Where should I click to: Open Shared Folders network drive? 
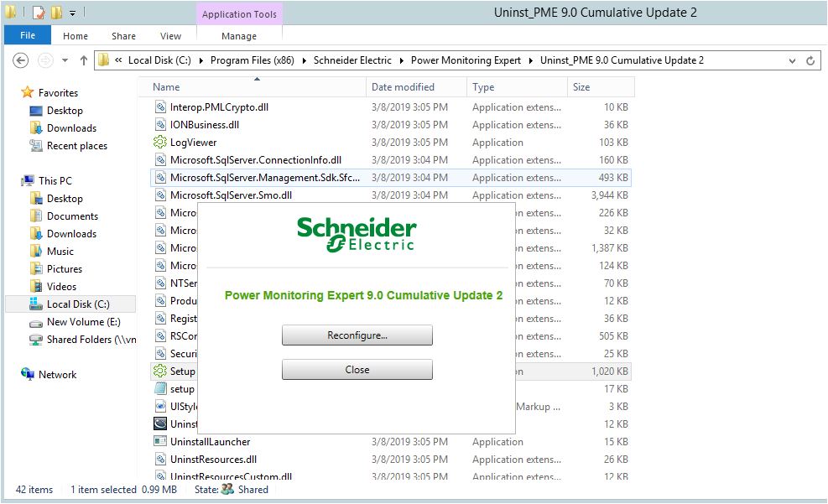click(91, 340)
